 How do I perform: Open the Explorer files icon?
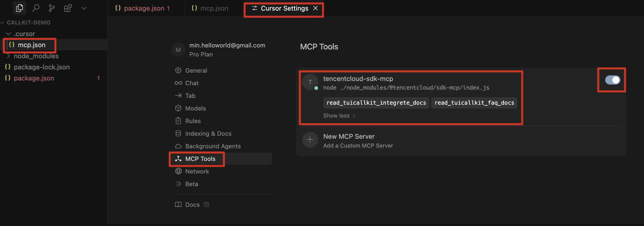click(19, 8)
